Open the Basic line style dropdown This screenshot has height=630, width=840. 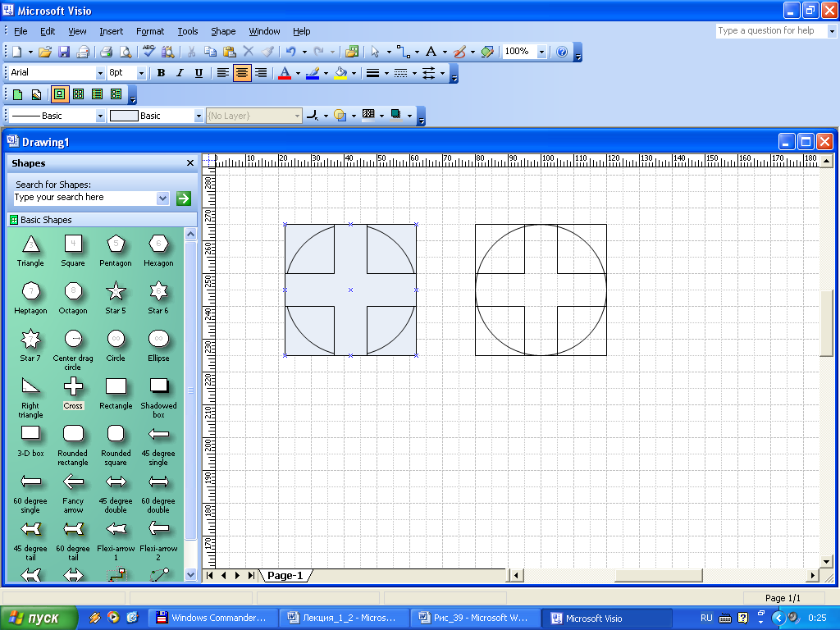(99, 116)
